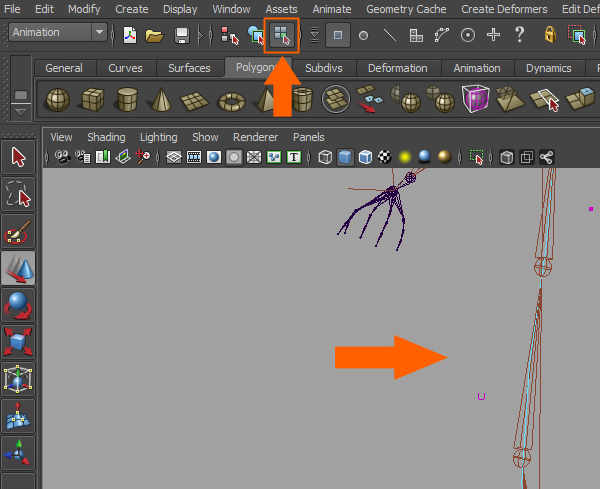Screen dimensions: 600x489
Task: Toggle the handles plus selection mask
Action: (493, 35)
